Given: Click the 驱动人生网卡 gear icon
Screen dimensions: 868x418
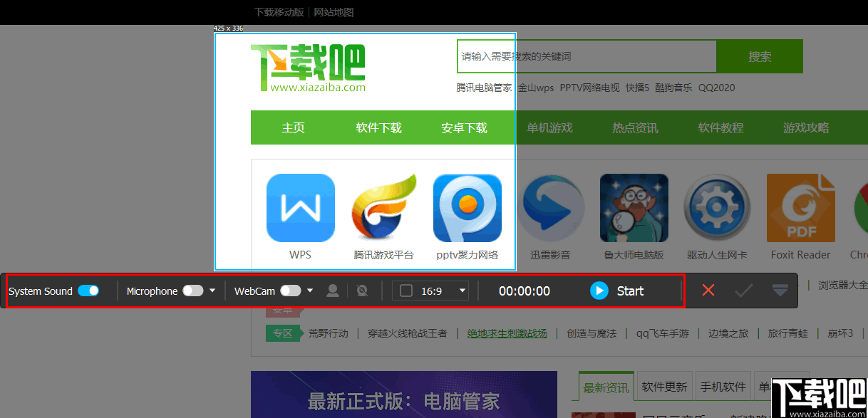Looking at the screenshot, I should coord(717,208).
